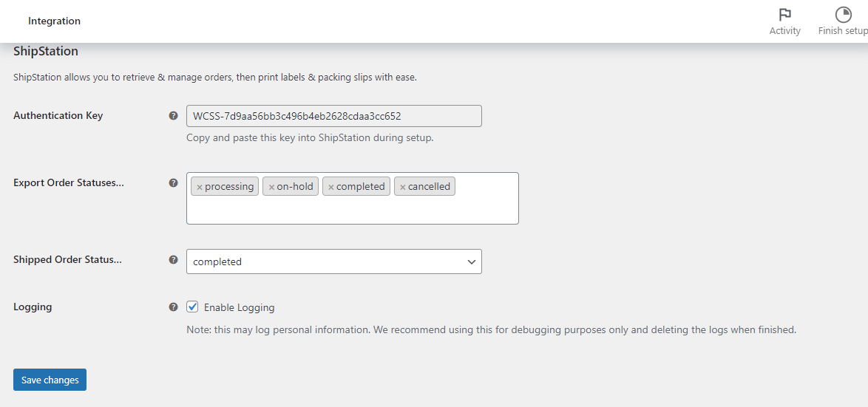868x407 pixels.
Task: Remove the cancelled status tag
Action: 403,187
